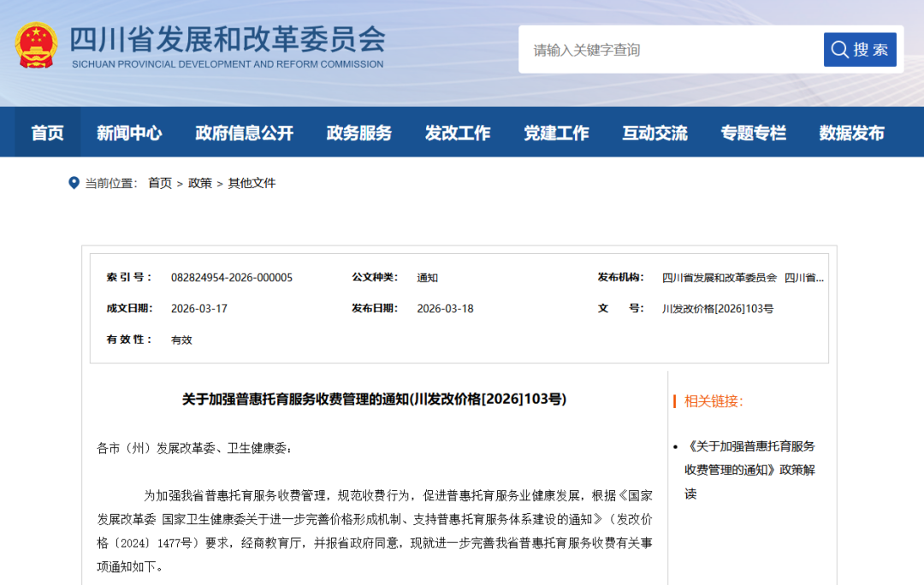The image size is (924, 585).
Task: Click the 搜索 button
Action: 860,50
